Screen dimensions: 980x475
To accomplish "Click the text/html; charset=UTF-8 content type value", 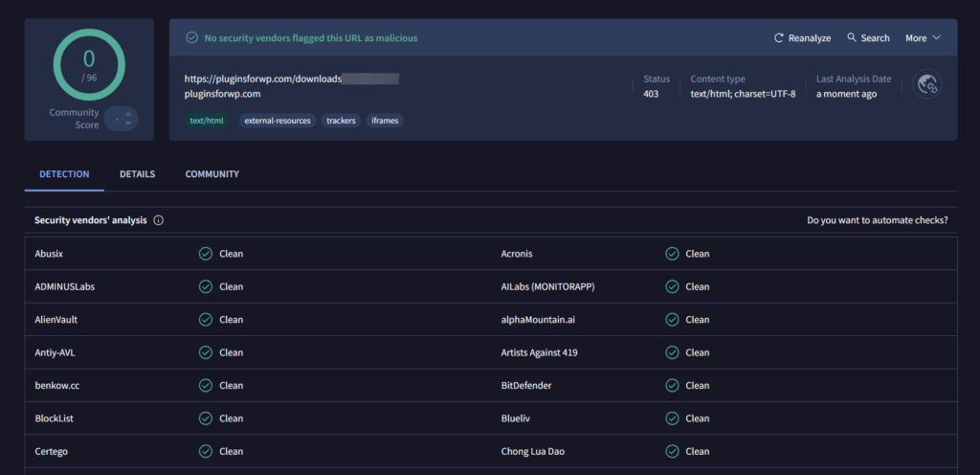I will [x=743, y=94].
